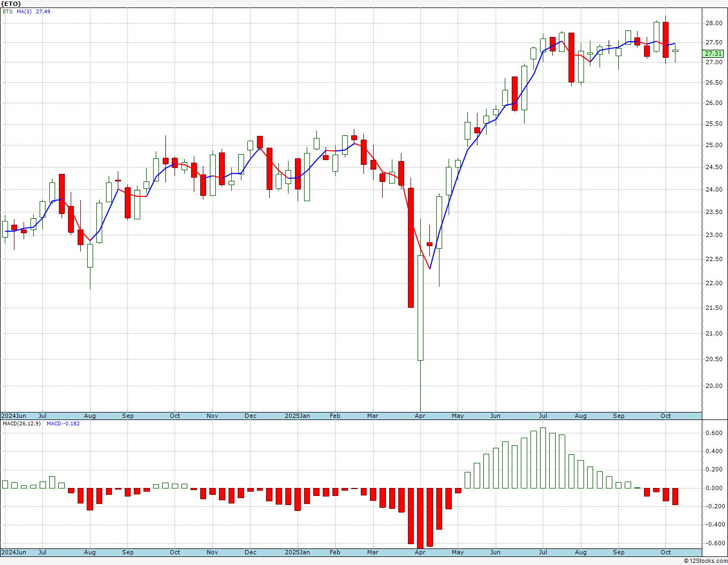Viewport: 728px width, 565px height.
Task: Click 2024Jun on the price chart time axis
Action: pyautogui.click(x=13, y=416)
